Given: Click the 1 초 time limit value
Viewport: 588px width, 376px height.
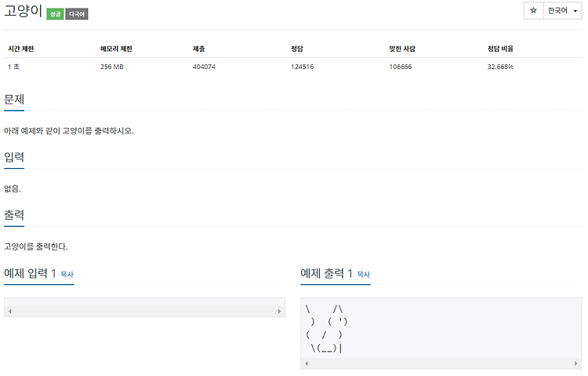Looking at the screenshot, I should click(13, 67).
